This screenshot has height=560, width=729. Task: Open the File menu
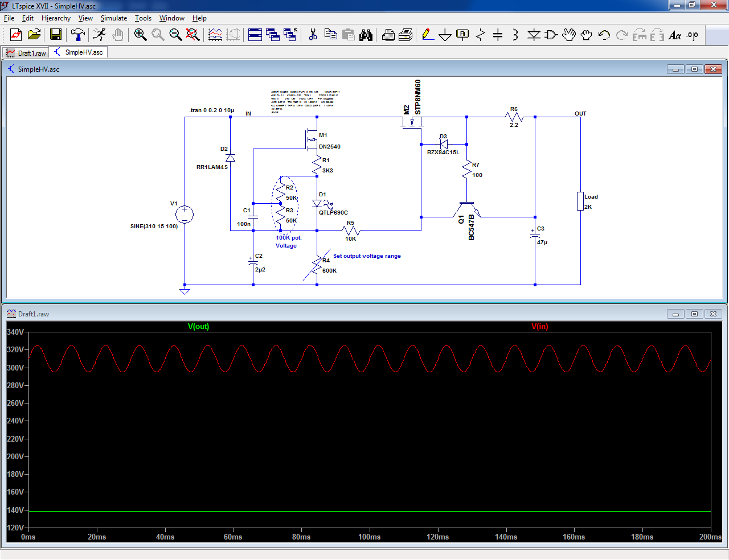click(9, 18)
